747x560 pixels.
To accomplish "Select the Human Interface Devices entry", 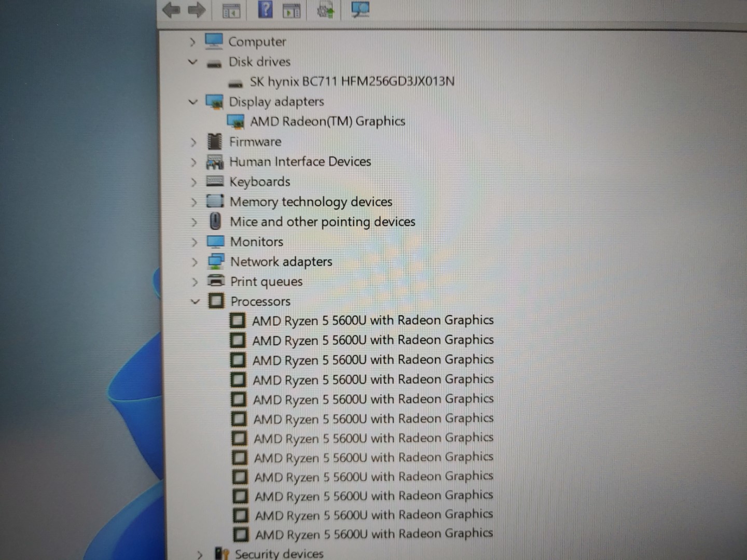I will 300,162.
